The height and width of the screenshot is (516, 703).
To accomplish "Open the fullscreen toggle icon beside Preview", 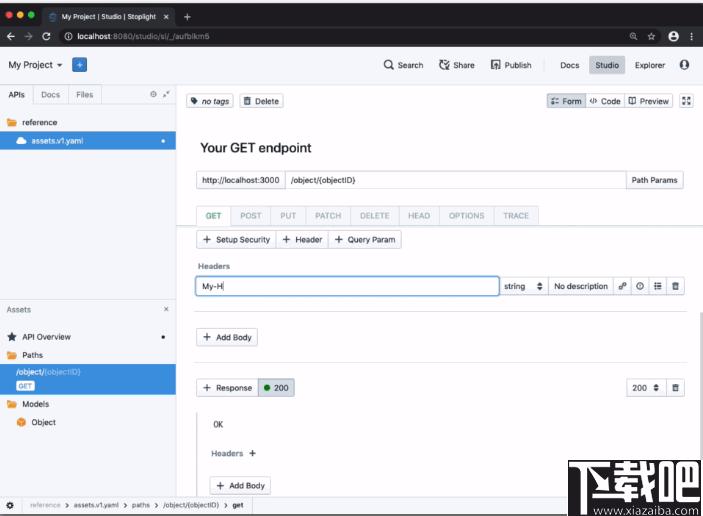I will click(686, 101).
